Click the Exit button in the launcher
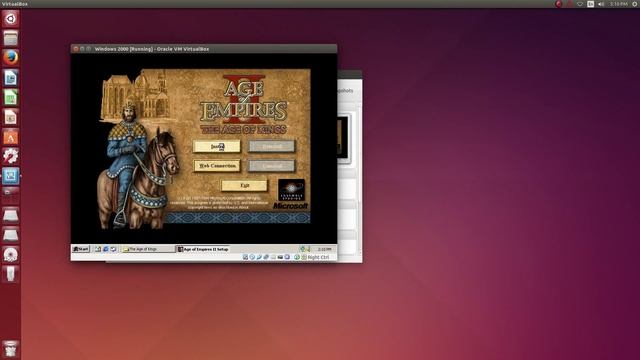Viewport: 640px width, 360px height. (244, 185)
